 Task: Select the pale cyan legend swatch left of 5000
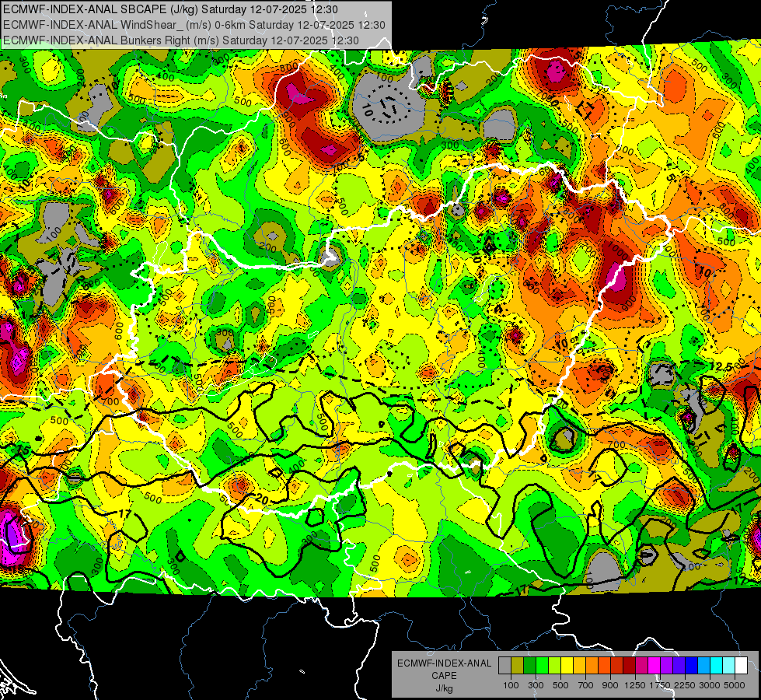pyautogui.click(x=729, y=666)
